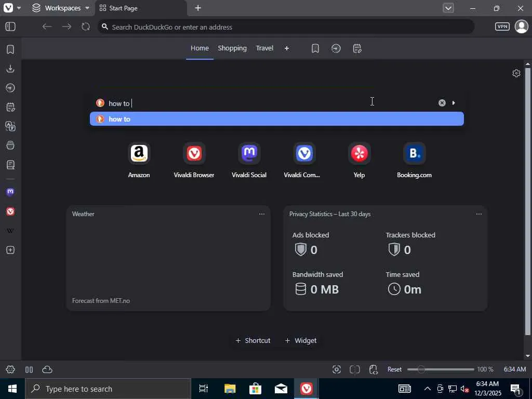Focus the DuckDuckGo address bar field

(286, 27)
